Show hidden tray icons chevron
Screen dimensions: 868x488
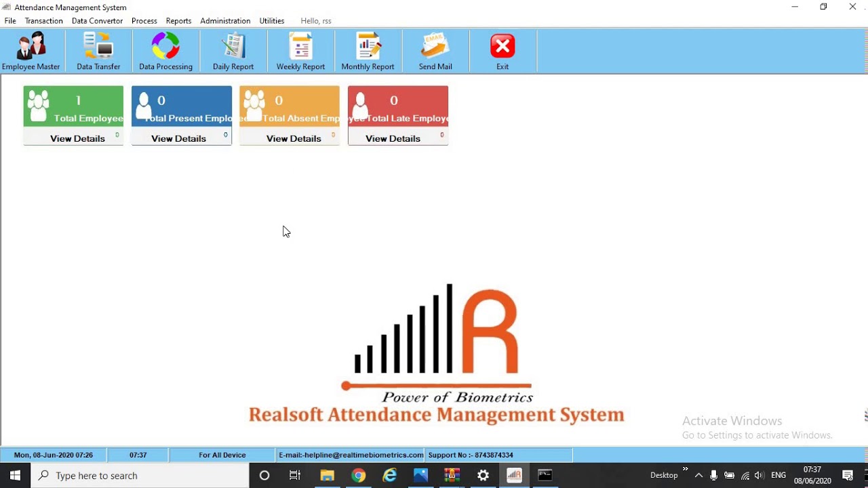point(698,476)
